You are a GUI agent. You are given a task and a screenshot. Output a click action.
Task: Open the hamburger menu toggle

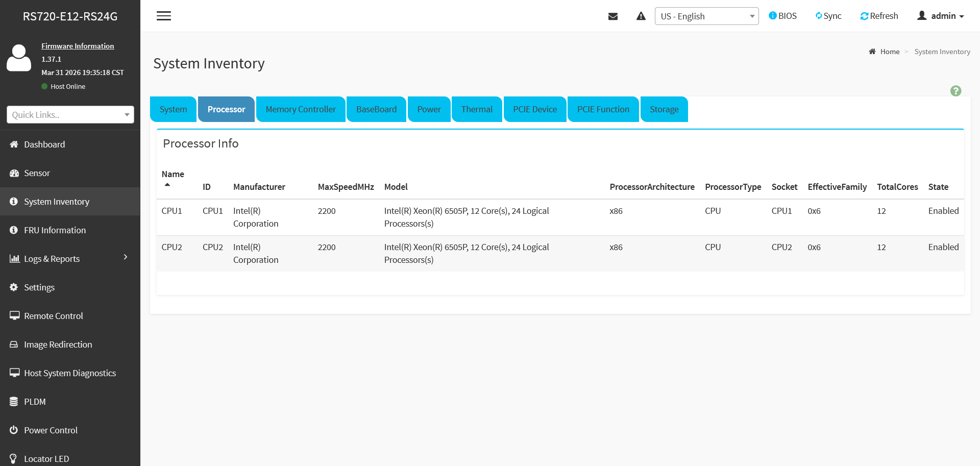point(164,16)
